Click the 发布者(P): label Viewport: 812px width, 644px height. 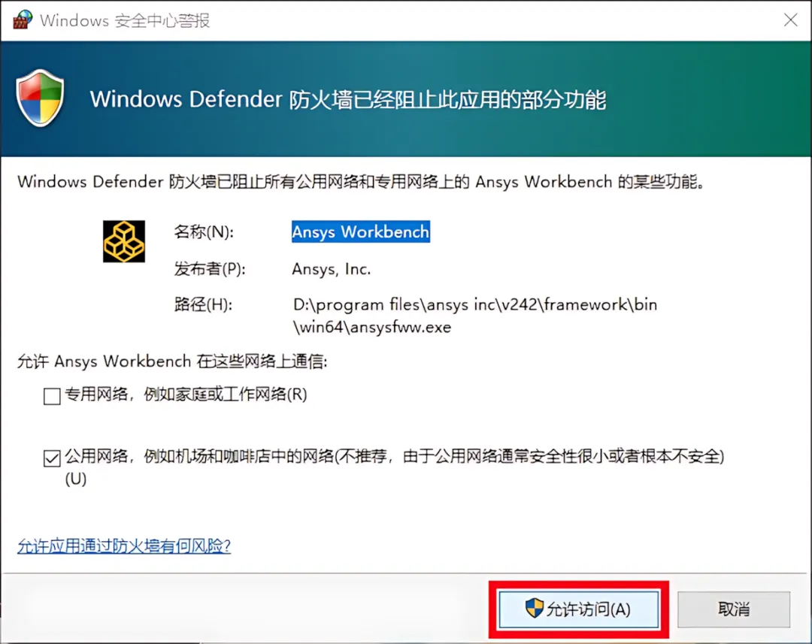pos(209,269)
